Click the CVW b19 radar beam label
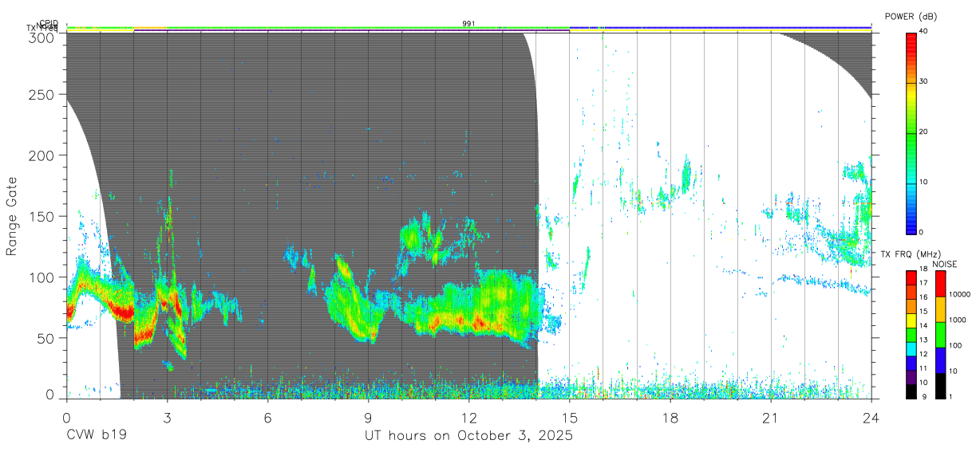 tap(97, 436)
